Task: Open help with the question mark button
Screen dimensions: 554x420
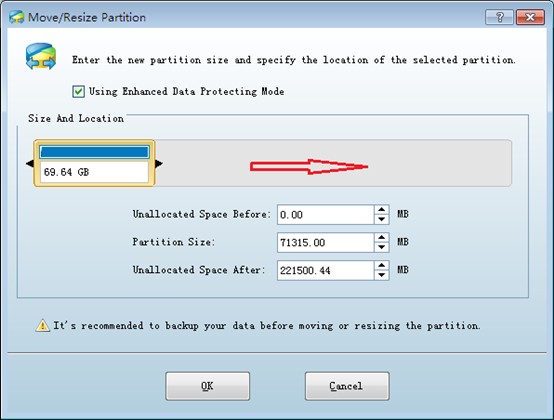Action: [500, 17]
